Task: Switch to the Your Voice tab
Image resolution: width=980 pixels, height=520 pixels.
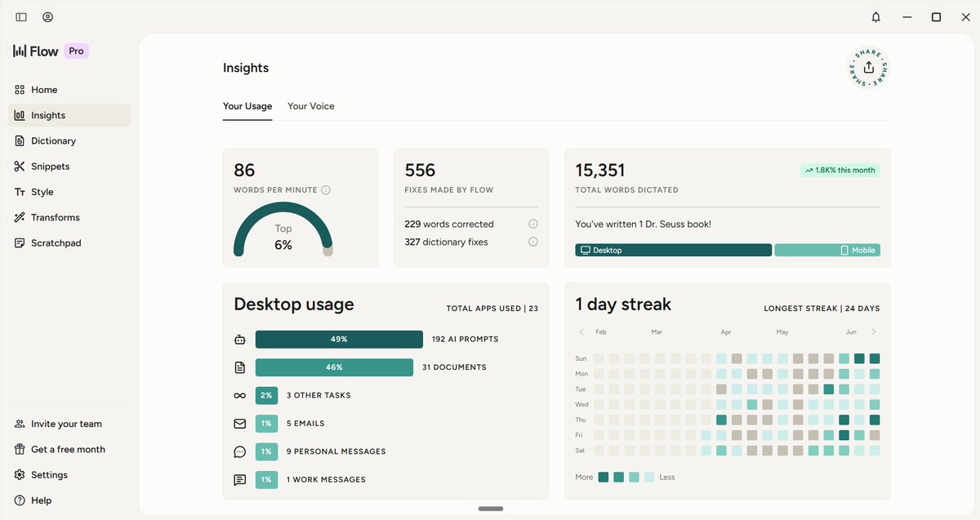Action: coord(311,106)
